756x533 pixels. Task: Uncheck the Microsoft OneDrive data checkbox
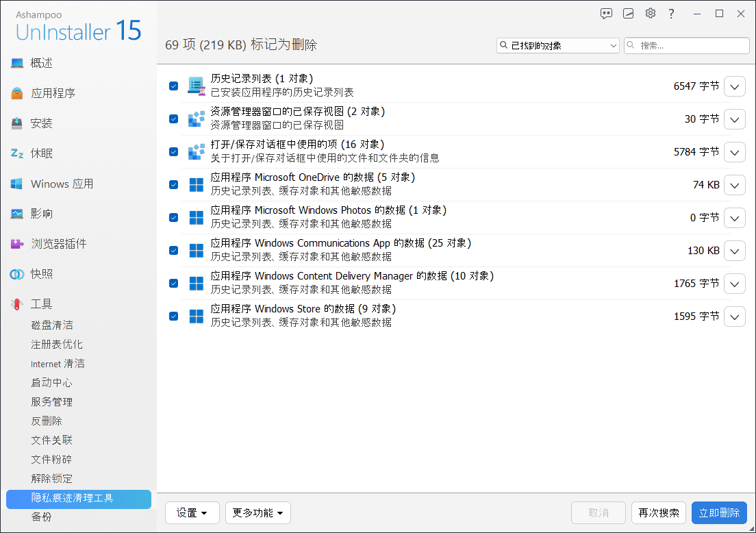tap(173, 185)
